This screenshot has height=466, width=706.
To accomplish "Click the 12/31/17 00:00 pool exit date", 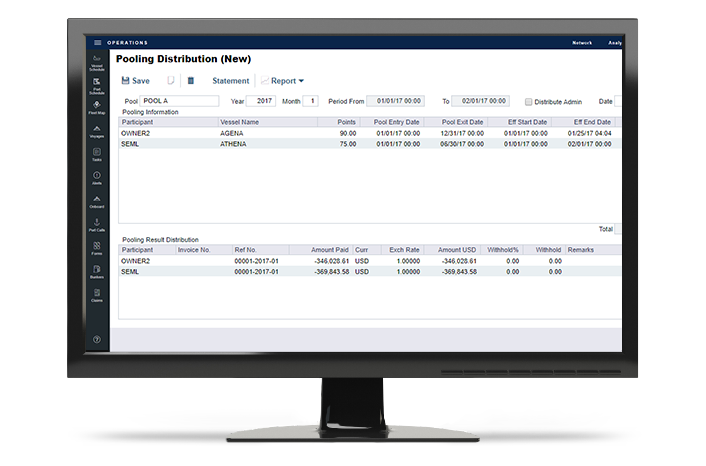I will pos(462,133).
